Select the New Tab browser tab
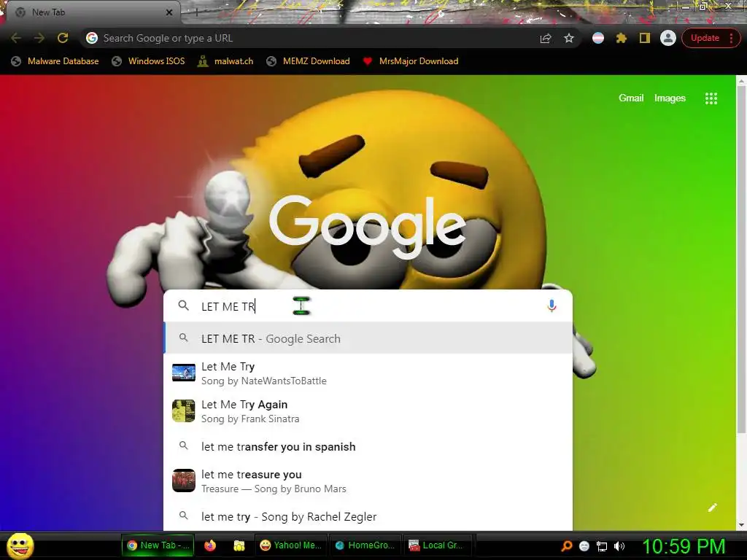Viewport: 747px width, 560px height. (x=93, y=12)
